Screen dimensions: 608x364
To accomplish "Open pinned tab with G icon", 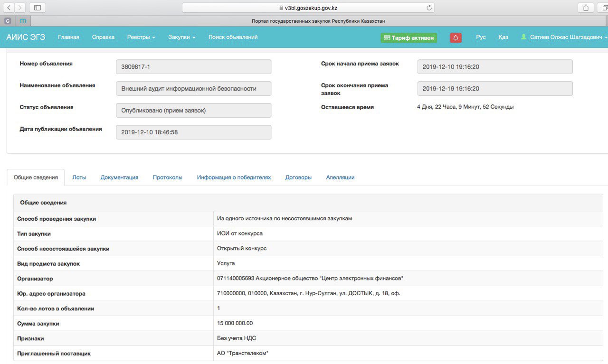I will pyautogui.click(x=8, y=21).
